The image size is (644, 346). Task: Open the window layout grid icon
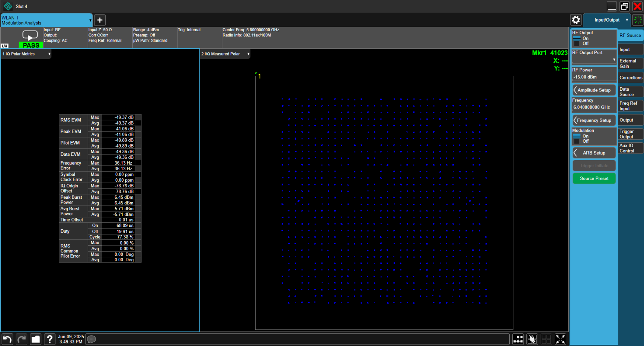(518, 339)
